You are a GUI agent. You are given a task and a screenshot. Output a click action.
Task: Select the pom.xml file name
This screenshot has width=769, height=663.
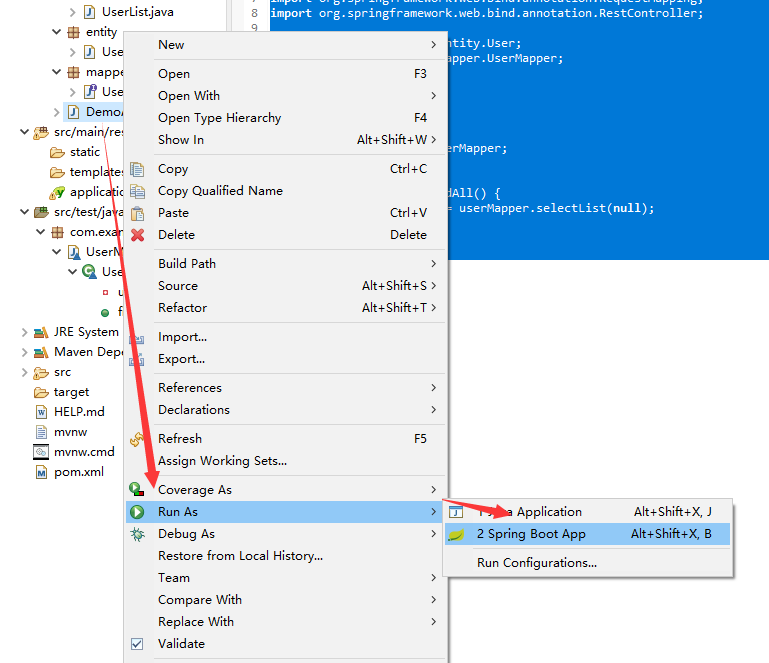tap(79, 472)
